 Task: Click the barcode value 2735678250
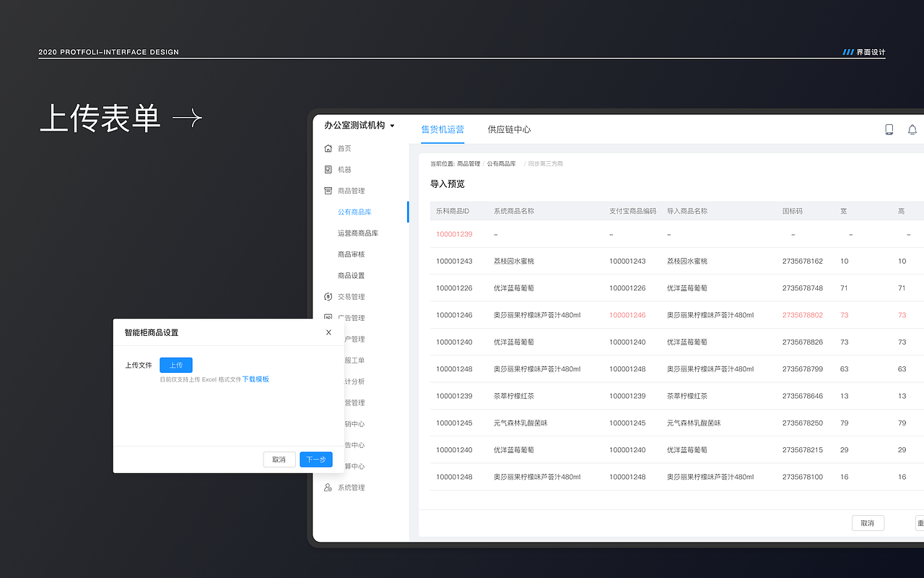pyautogui.click(x=803, y=423)
